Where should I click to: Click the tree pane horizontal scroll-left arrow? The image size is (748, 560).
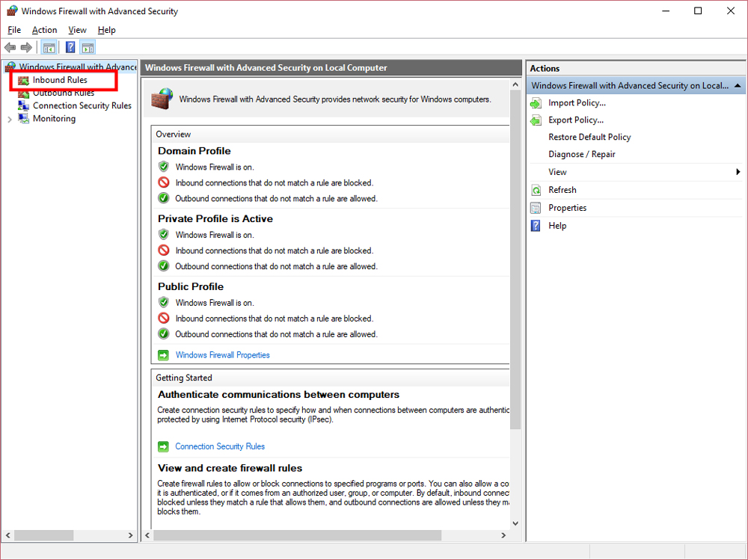(x=7, y=535)
